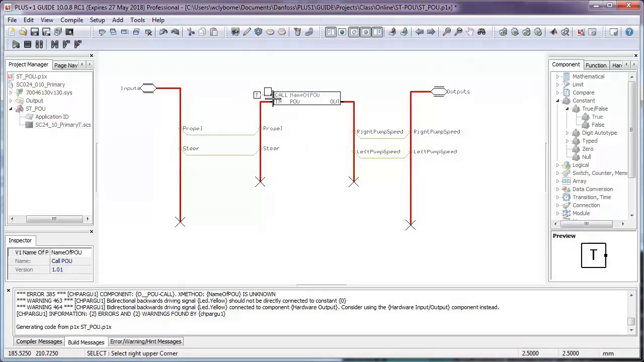Select the False constant component

598,125
